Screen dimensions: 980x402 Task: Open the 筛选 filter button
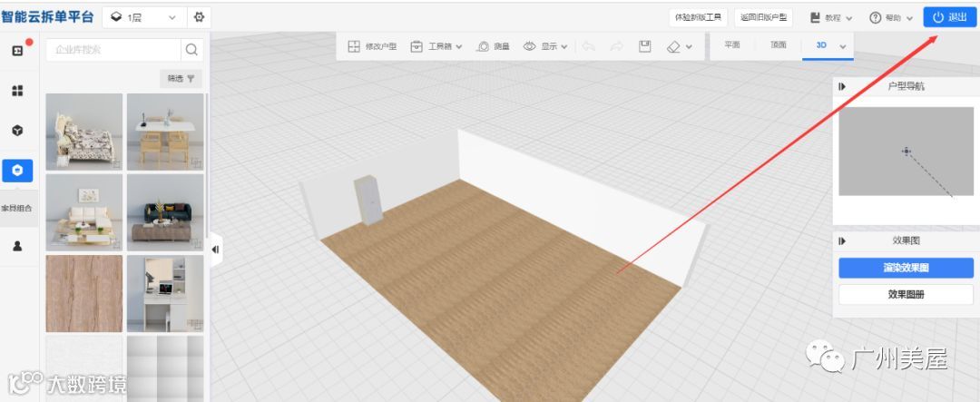pyautogui.click(x=181, y=79)
